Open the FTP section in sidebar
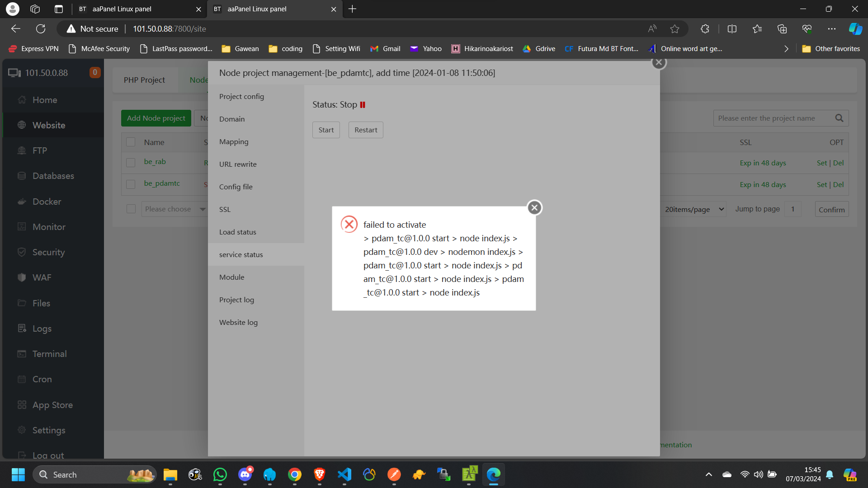 click(40, 150)
